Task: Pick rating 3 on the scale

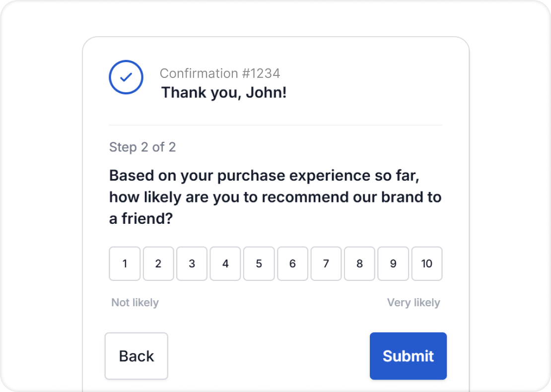Action: (192, 263)
